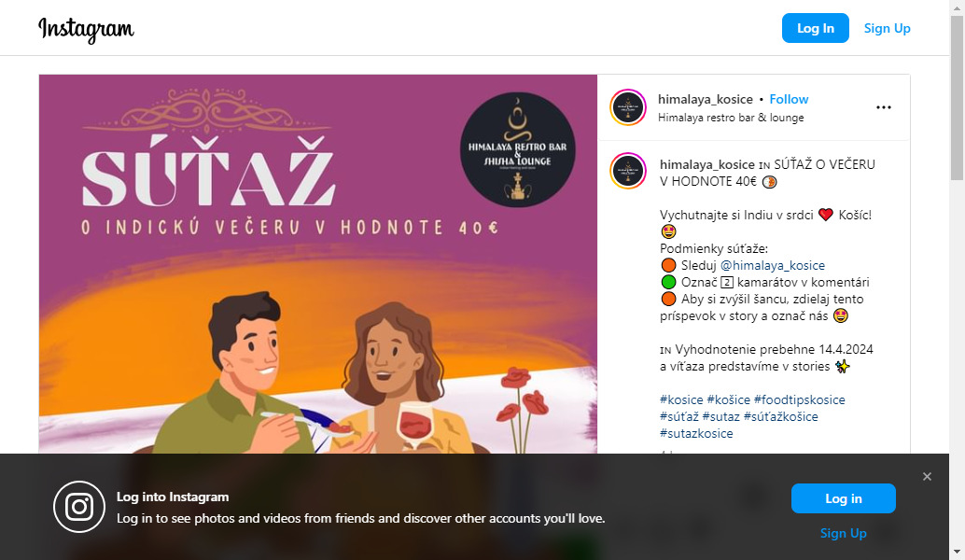Open the three-dot post options menu
The height and width of the screenshot is (560, 965).
883,107
